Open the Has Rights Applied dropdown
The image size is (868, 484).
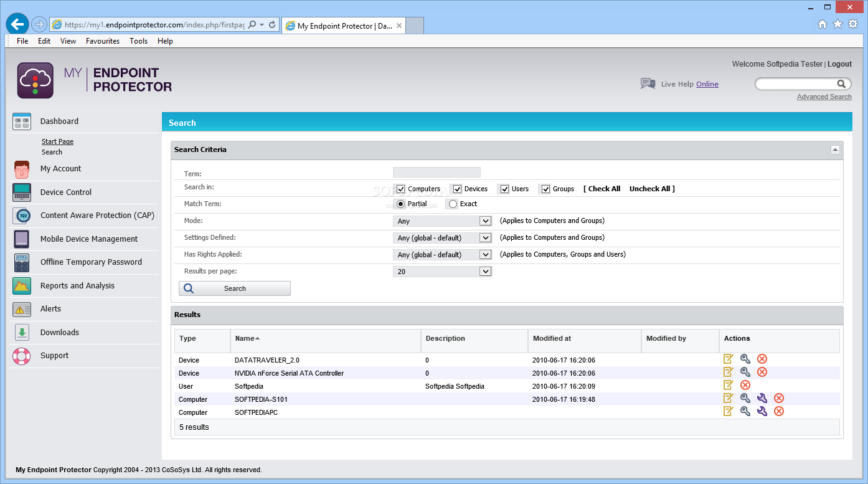point(442,255)
